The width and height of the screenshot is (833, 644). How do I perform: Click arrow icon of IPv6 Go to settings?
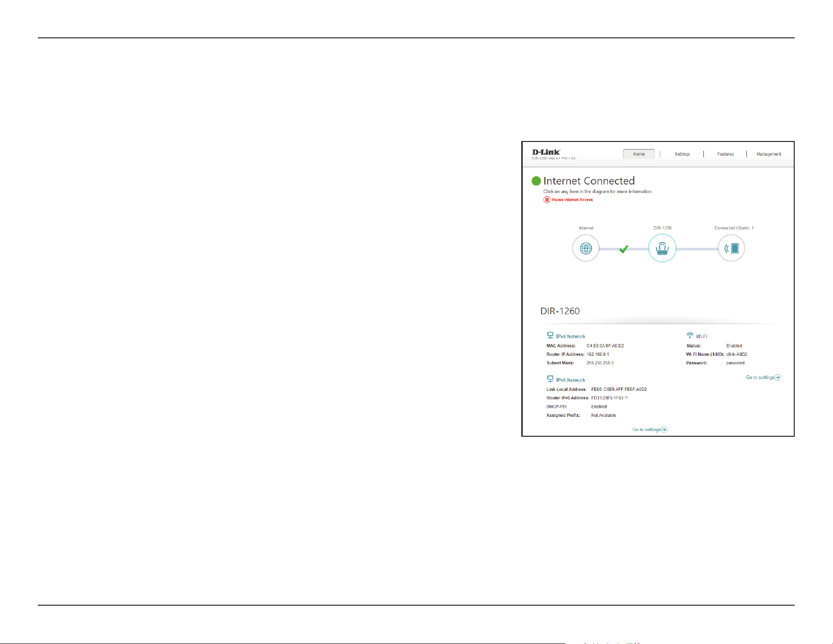(664, 430)
